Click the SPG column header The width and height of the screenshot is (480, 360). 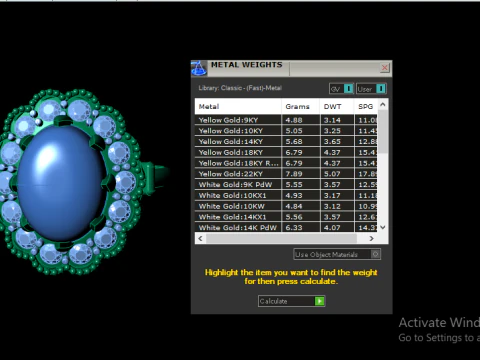(366, 107)
